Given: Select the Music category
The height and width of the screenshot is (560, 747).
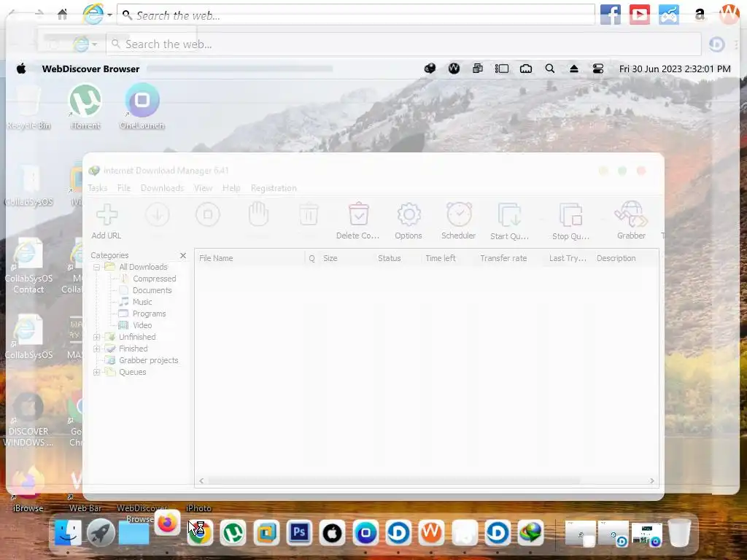Looking at the screenshot, I should tap(142, 302).
